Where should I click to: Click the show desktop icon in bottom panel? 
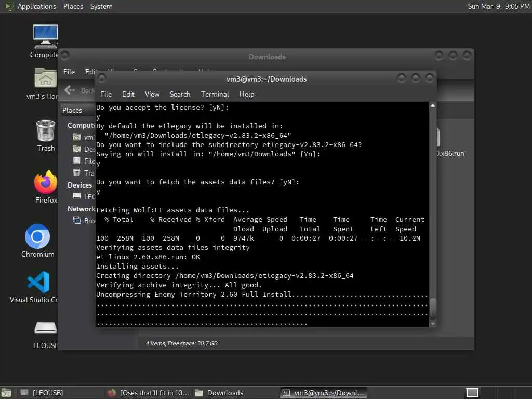[6, 393]
